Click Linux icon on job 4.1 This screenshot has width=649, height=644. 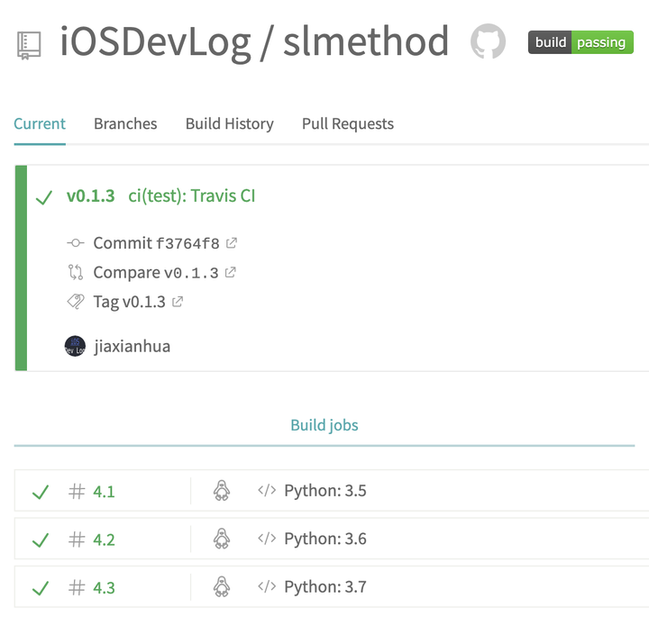coord(221,491)
